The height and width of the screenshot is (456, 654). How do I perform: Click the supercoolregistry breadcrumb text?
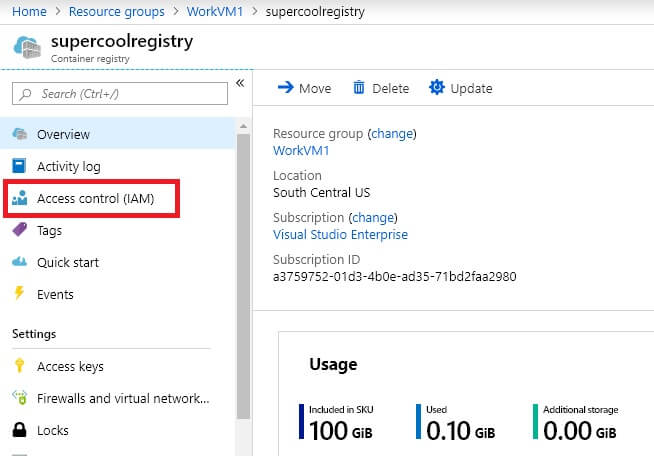tap(315, 12)
